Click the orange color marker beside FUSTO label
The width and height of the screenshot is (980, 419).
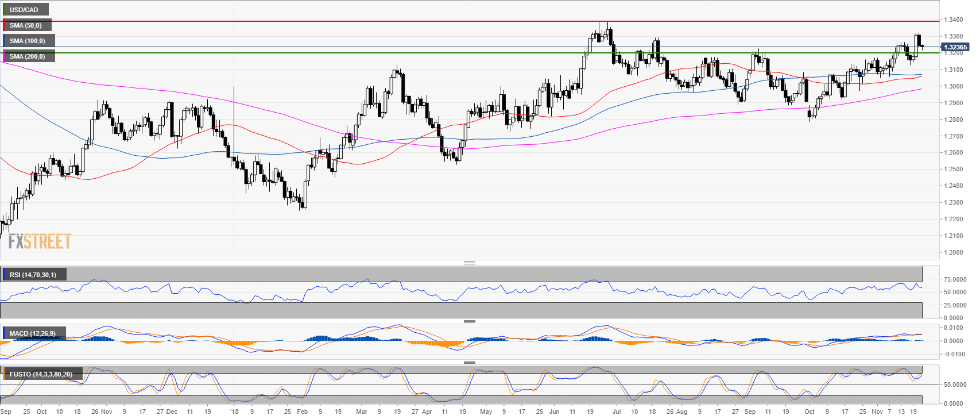(3, 374)
